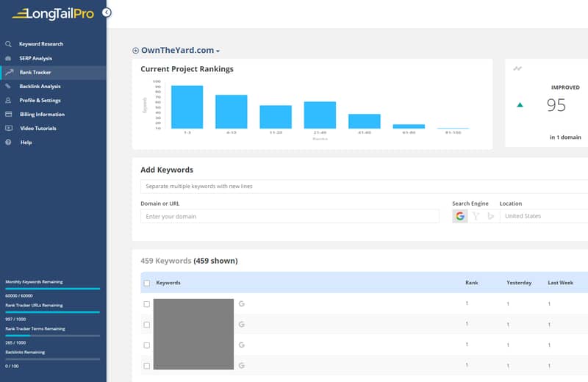Click the Help question mark icon

click(x=8, y=143)
